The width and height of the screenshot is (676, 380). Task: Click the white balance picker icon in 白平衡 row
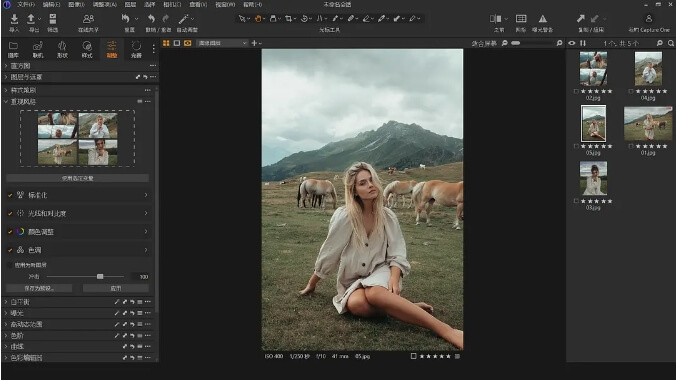(x=117, y=302)
